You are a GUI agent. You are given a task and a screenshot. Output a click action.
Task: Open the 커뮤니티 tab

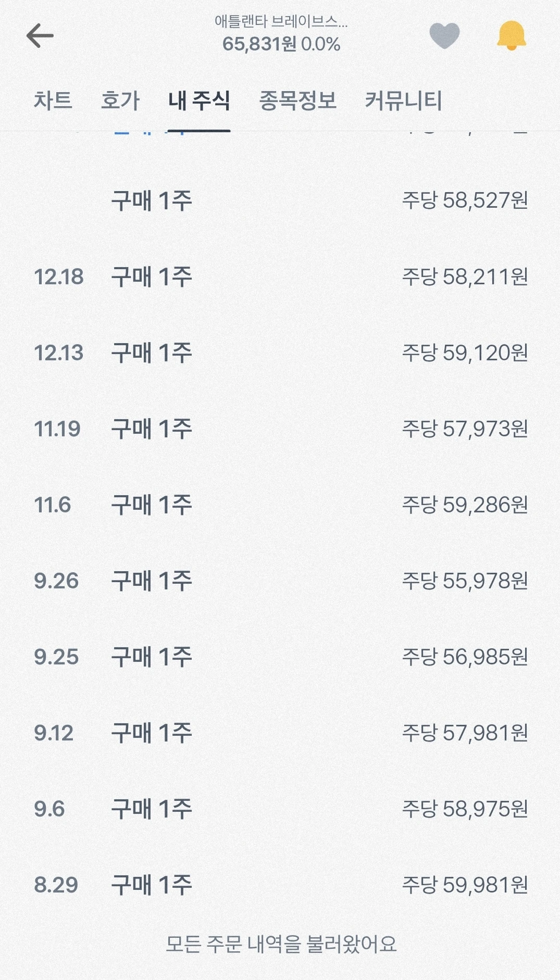click(x=403, y=100)
